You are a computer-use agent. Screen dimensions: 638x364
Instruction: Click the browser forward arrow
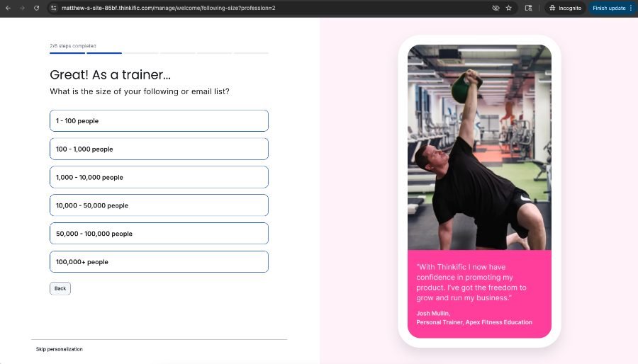tap(22, 8)
